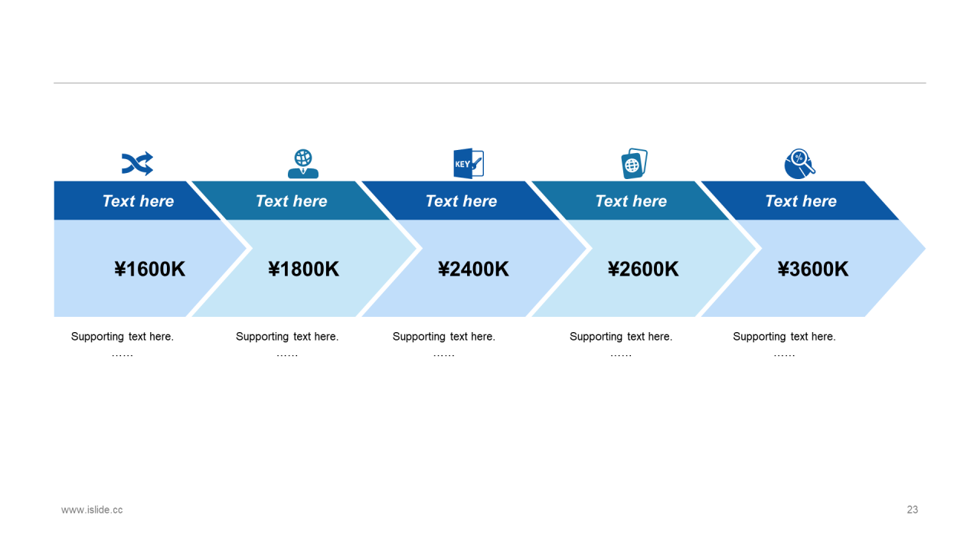Select the passport globe icon
This screenshot has width=980, height=551.
[x=634, y=164]
